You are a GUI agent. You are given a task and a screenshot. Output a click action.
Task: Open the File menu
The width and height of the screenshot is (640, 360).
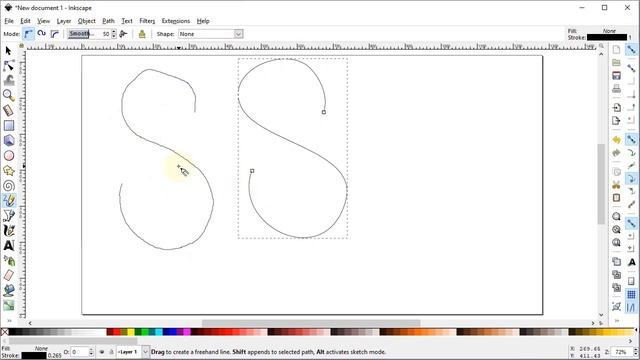[x=9, y=21]
